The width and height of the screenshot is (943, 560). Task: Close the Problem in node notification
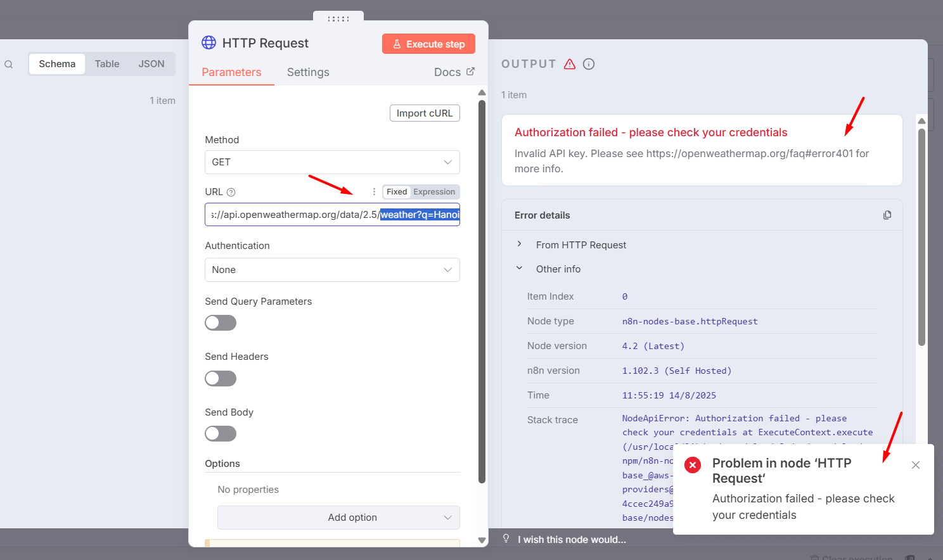click(x=916, y=465)
